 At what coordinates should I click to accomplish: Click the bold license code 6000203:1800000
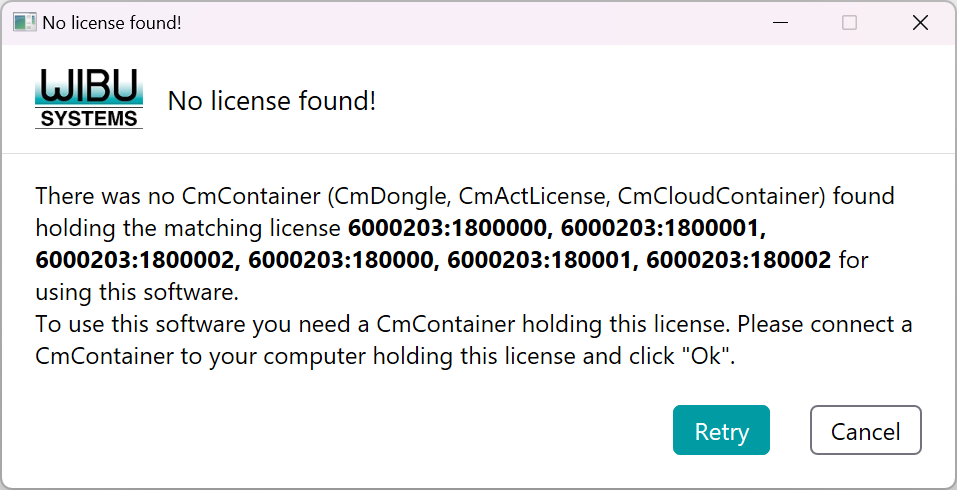pyautogui.click(x=447, y=228)
